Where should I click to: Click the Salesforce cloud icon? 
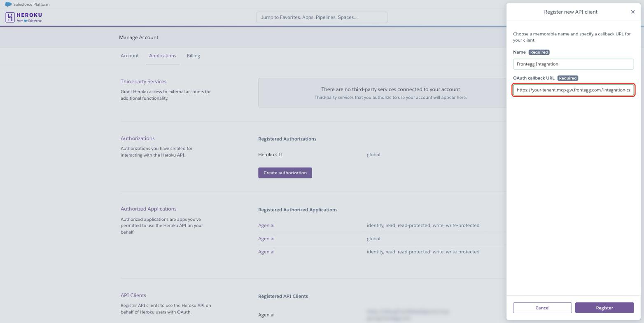click(x=8, y=5)
